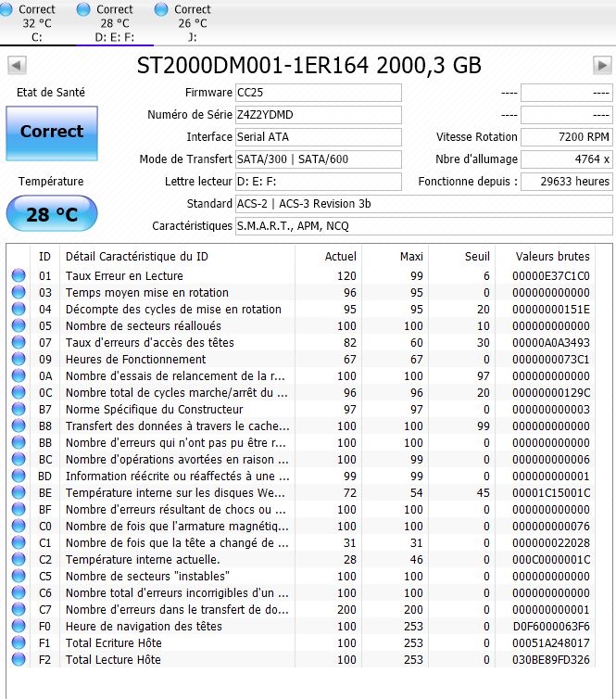Image resolution: width=616 pixels, height=699 pixels.
Task: Click status icon for attribute BB
Action: (19, 442)
